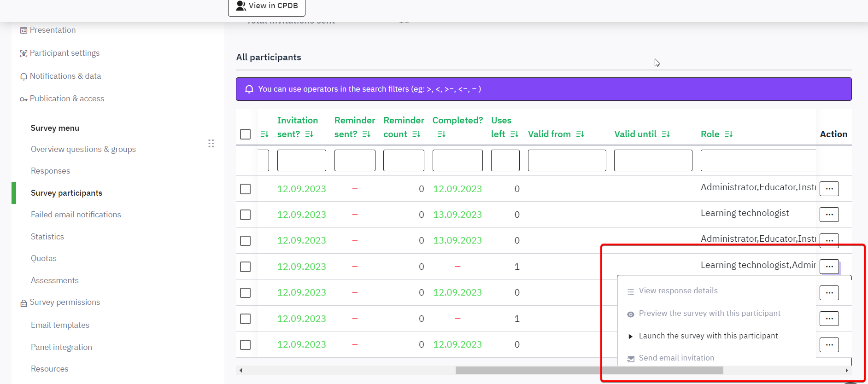This screenshot has height=384, width=868.
Task: Click the sort icon beside Uses left
Action: [515, 134]
